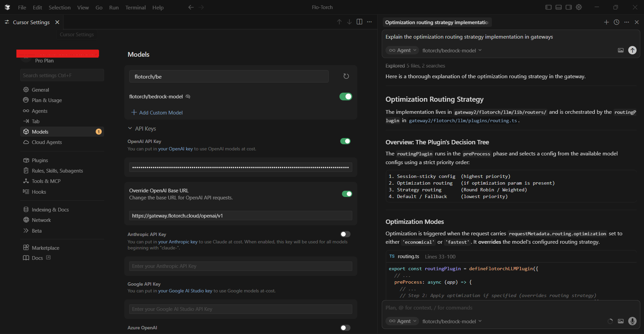The height and width of the screenshot is (334, 644).
Task: Select Models in the settings sidebar
Action: 40,132
